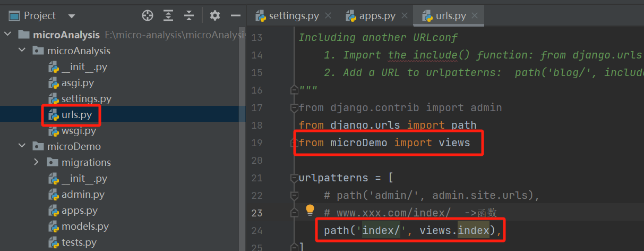Open the Project panel settings gear
The image size is (644, 251).
coord(214,15)
